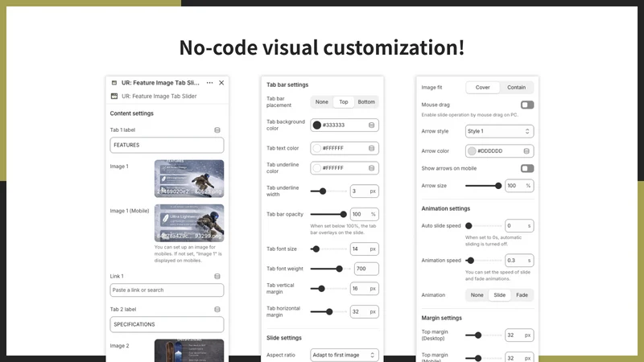644x362 pixels.
Task: Click the Tab vertical margin value field
Action: coord(365,289)
